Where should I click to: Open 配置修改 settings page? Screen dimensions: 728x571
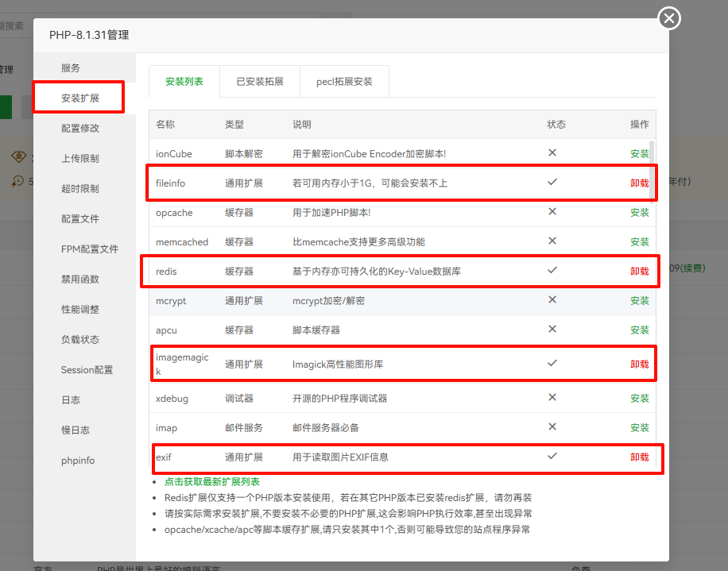pyautogui.click(x=79, y=129)
